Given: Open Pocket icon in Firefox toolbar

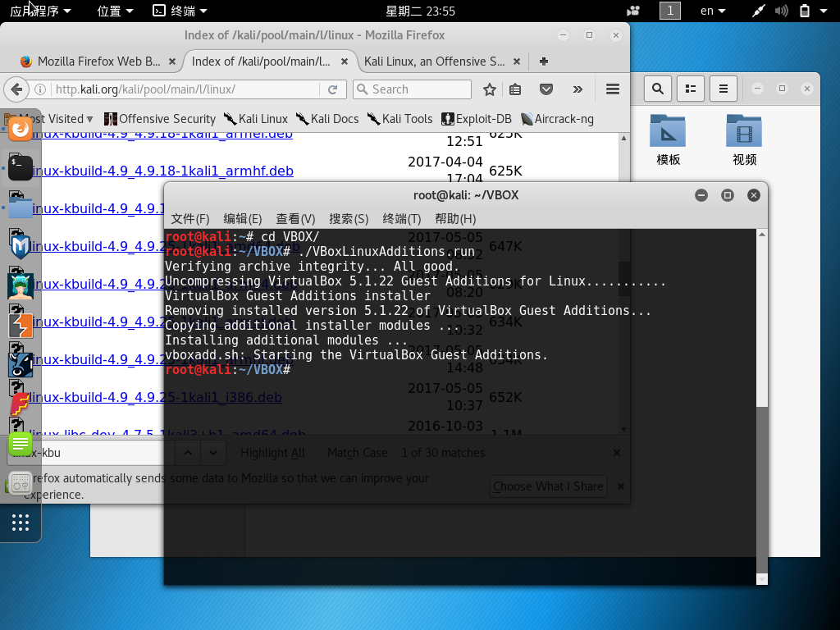Looking at the screenshot, I should point(546,89).
